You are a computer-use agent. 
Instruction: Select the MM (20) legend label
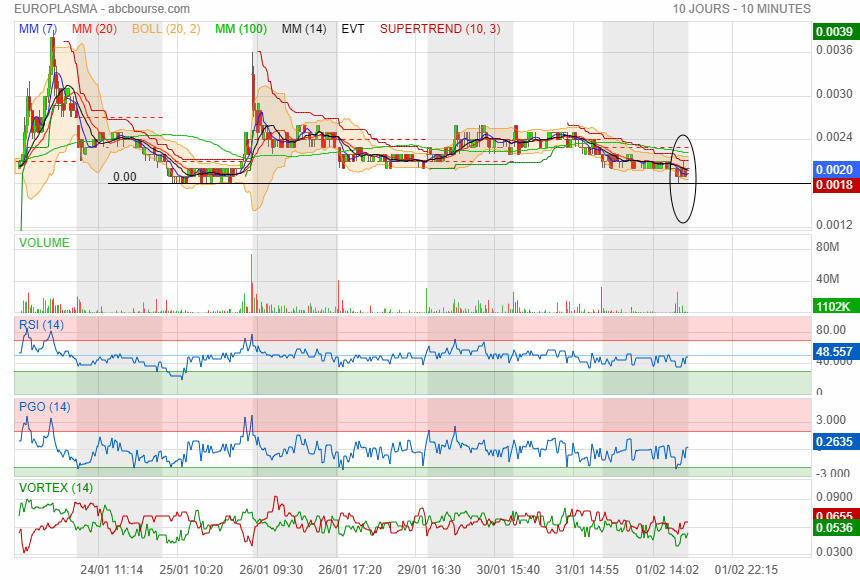click(94, 29)
